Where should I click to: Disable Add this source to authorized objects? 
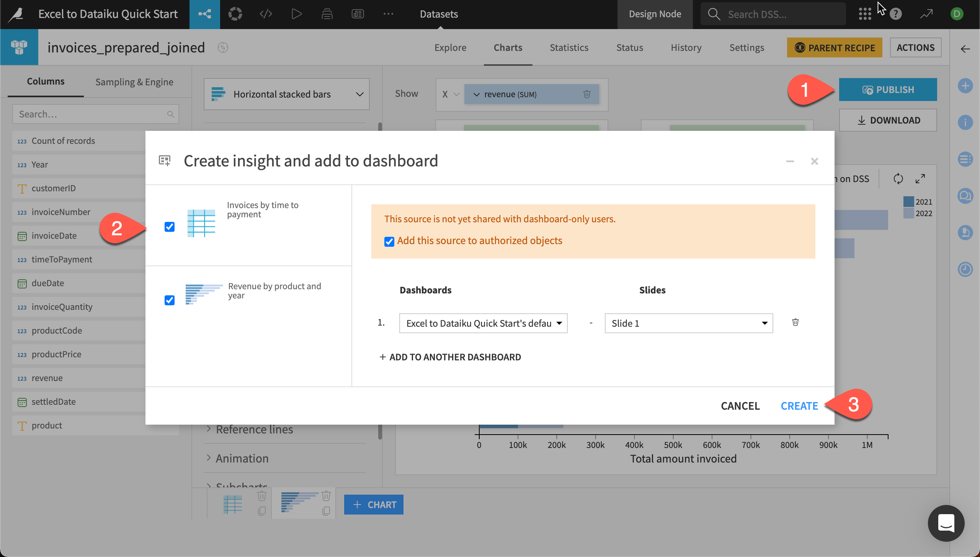389,241
